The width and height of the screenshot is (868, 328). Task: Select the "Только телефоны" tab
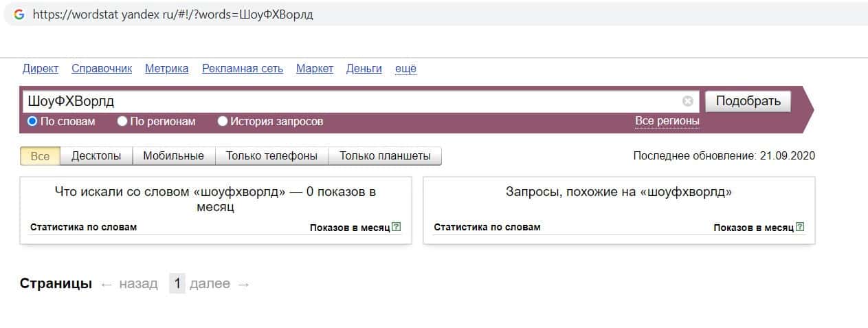click(271, 156)
